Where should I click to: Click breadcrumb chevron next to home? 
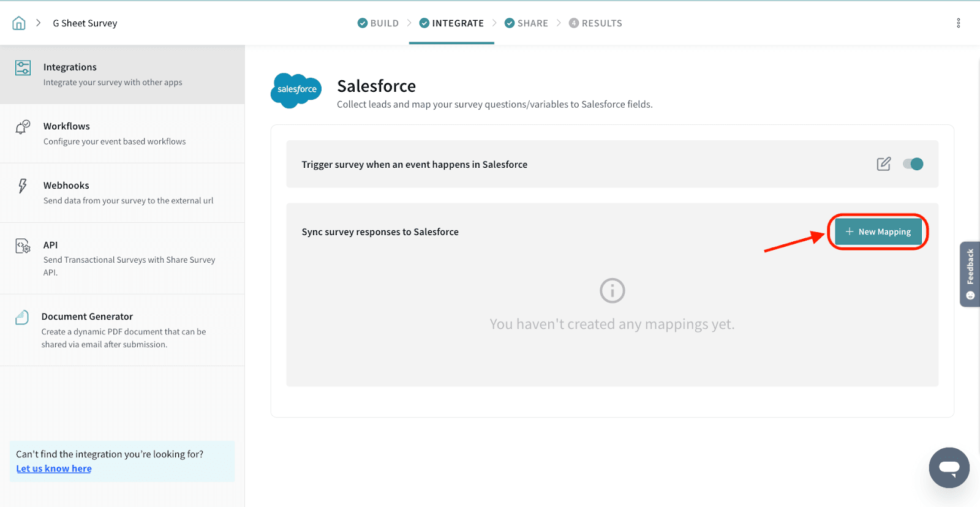(x=38, y=23)
